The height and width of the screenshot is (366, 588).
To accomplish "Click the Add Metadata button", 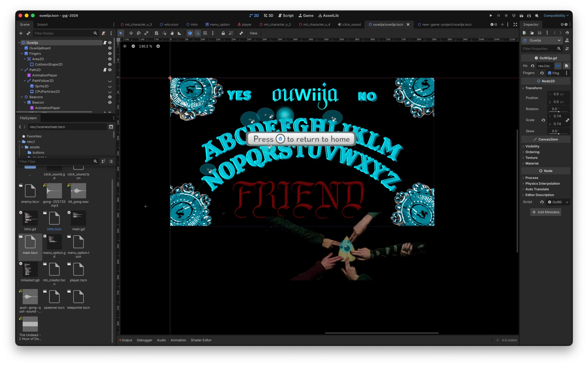I will click(546, 212).
